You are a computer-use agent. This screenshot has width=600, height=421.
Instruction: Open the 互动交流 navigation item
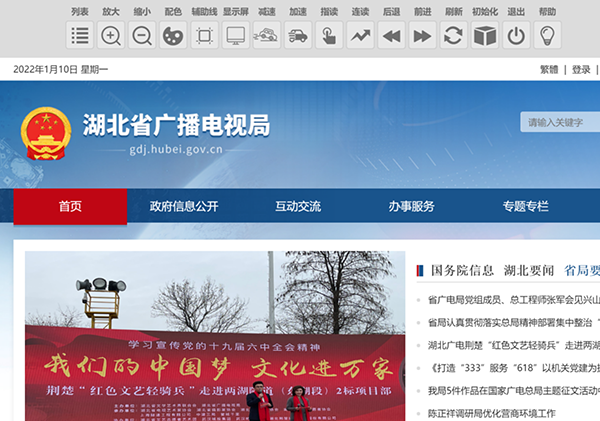pyautogui.click(x=298, y=206)
